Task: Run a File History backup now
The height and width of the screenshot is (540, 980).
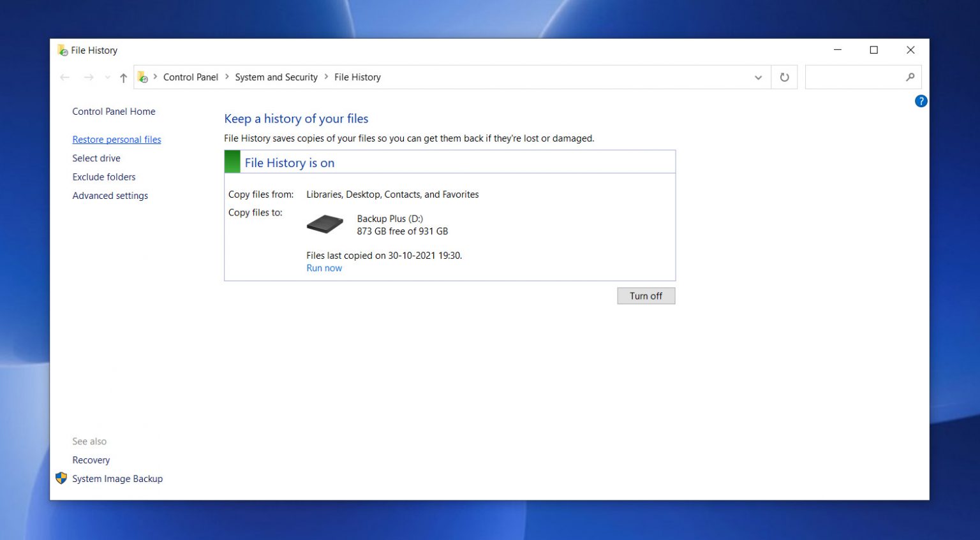Action: click(323, 268)
